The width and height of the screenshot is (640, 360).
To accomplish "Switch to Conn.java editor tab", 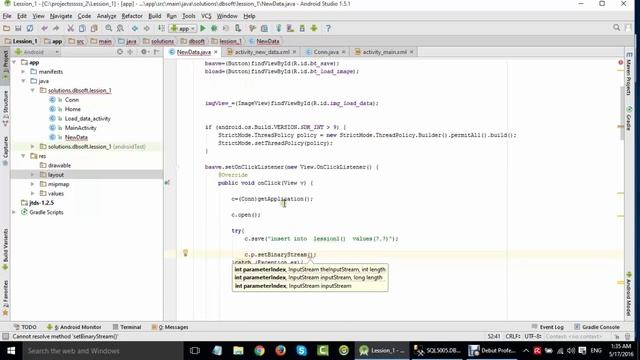I will 326,52.
